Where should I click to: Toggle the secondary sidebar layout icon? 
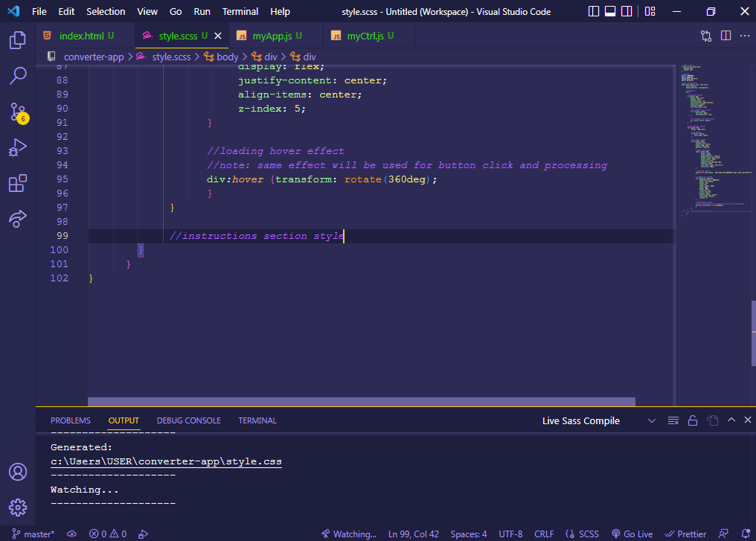627,11
